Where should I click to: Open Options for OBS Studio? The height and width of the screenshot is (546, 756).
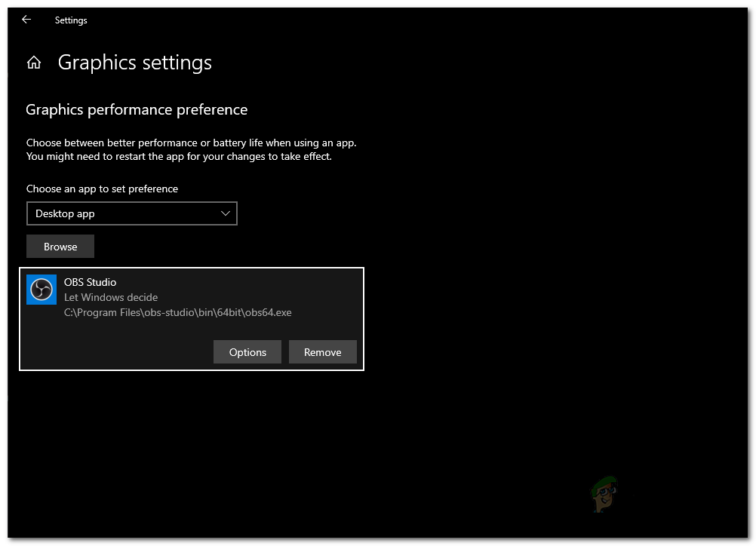click(247, 352)
